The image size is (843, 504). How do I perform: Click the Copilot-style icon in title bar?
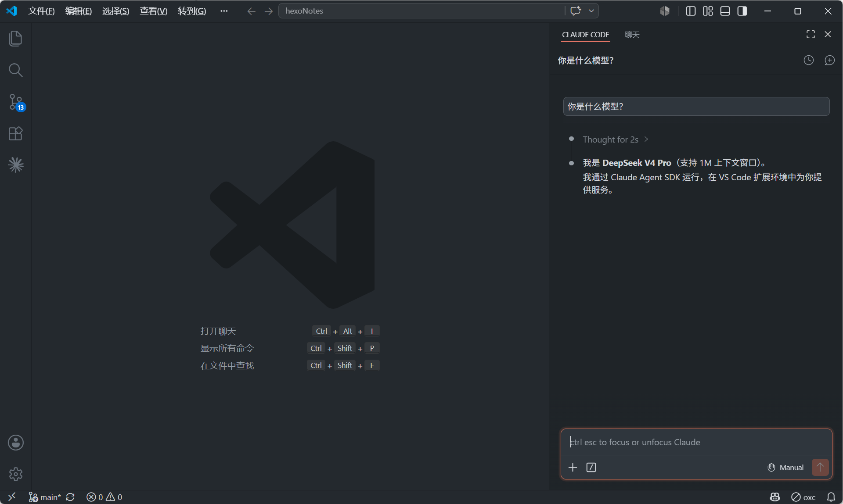click(x=665, y=11)
